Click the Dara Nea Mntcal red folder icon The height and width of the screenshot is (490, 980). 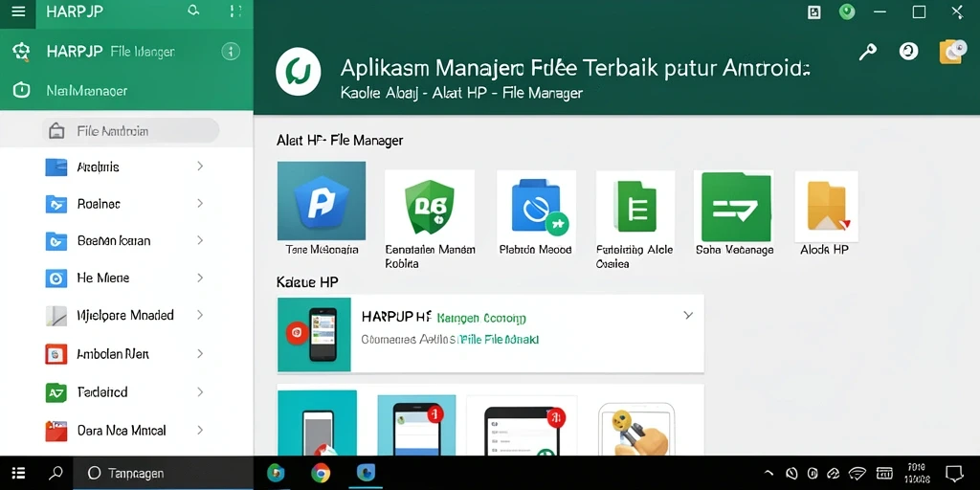click(56, 431)
